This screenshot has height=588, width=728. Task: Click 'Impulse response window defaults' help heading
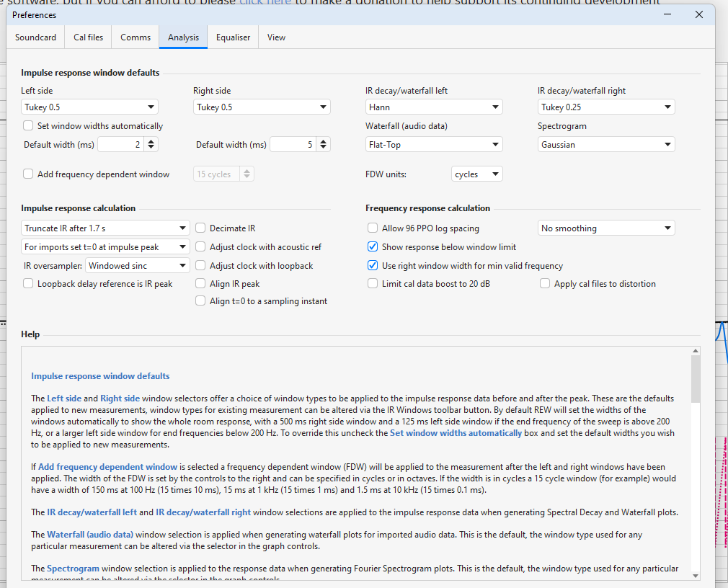tap(100, 376)
